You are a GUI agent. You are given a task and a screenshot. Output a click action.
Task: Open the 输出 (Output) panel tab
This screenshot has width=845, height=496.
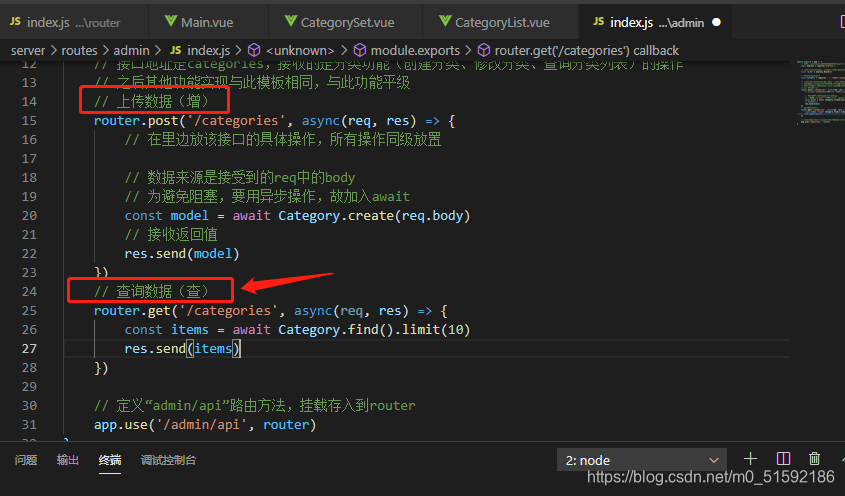tap(68, 460)
